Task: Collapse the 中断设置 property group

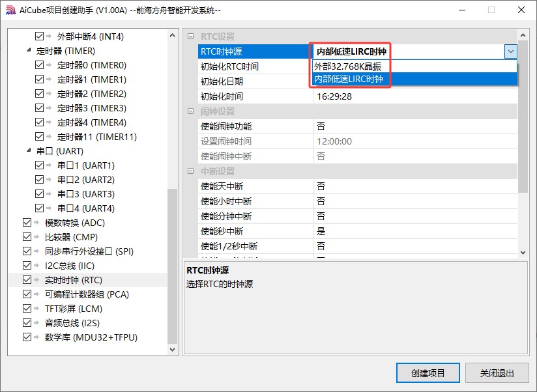Action: coord(191,171)
